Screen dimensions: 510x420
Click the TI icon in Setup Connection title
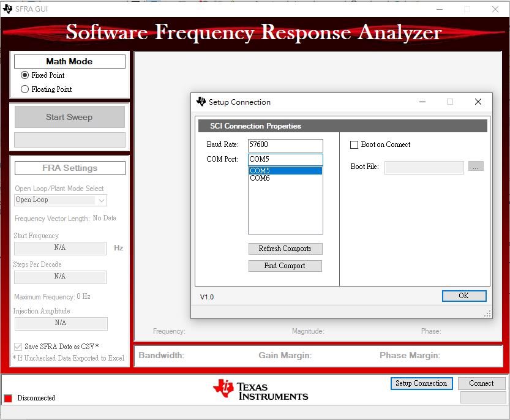tap(201, 102)
